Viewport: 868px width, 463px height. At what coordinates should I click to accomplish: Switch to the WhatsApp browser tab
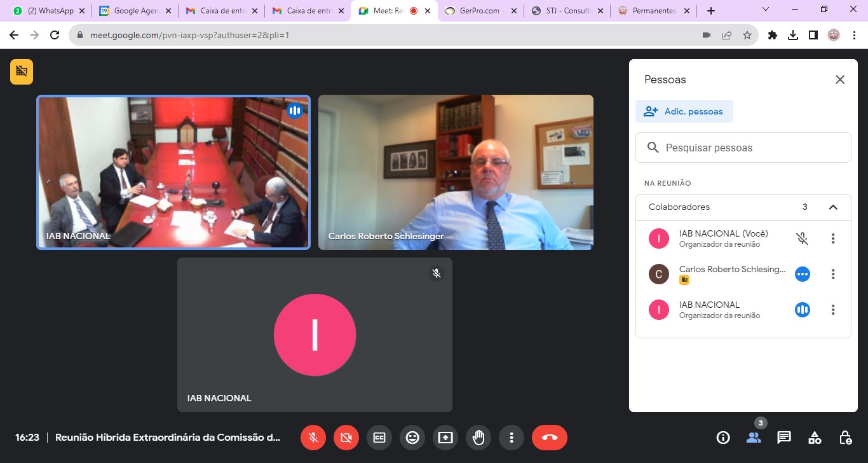pos(50,11)
